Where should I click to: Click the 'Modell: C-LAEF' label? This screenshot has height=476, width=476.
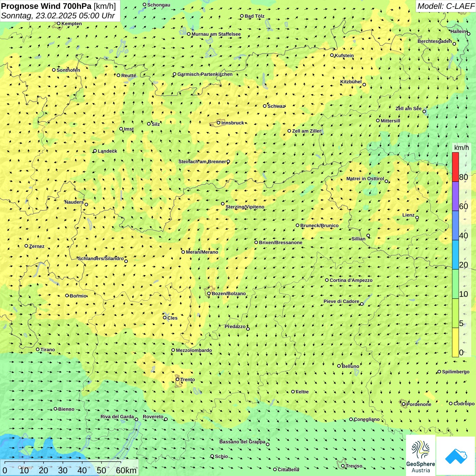(x=446, y=6)
